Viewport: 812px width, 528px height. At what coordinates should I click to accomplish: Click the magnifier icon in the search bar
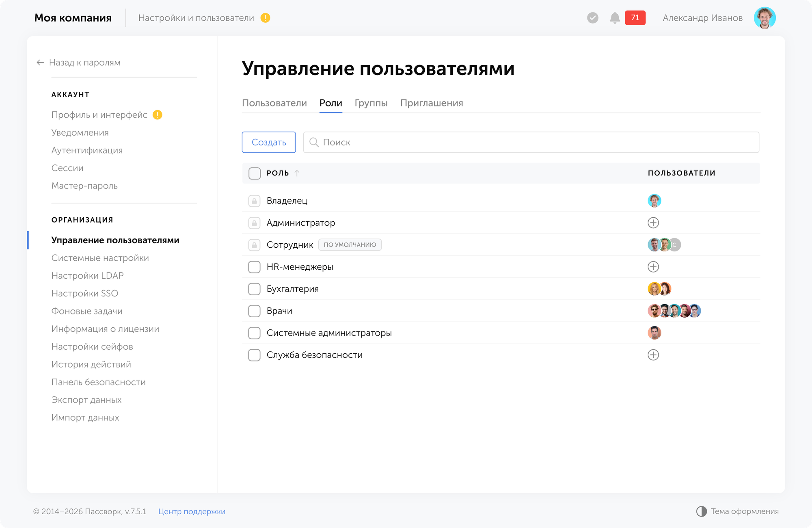click(x=314, y=142)
